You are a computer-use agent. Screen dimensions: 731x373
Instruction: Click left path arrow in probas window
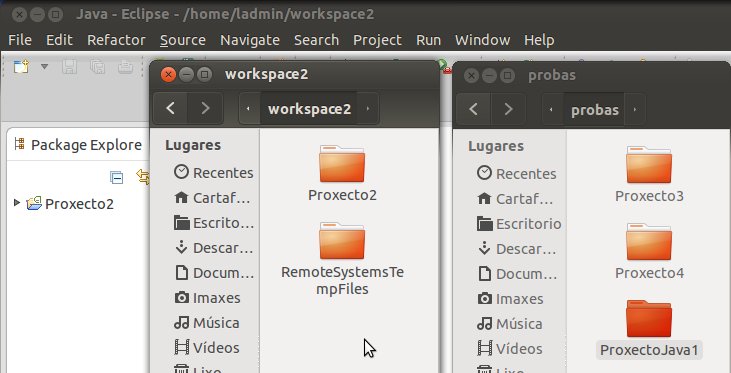(x=552, y=110)
